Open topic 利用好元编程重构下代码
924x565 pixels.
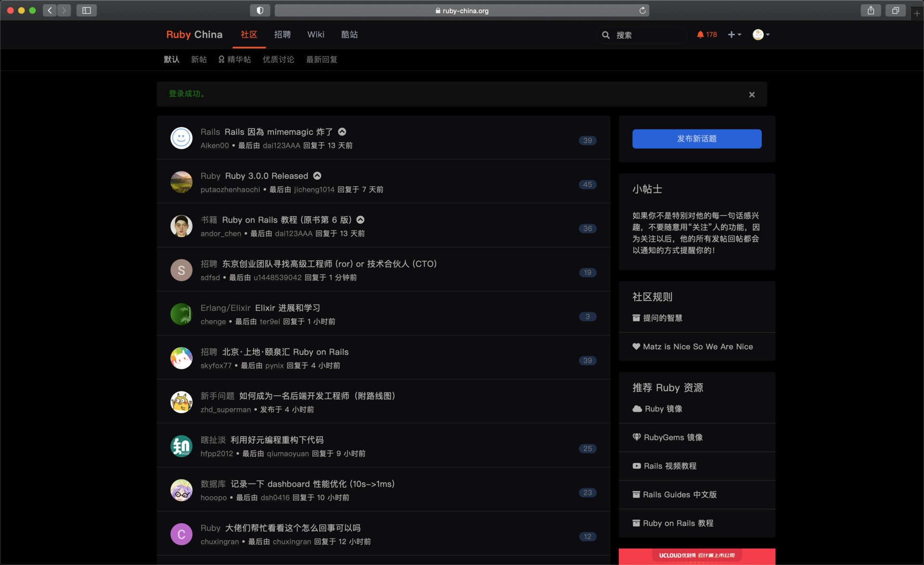277,440
